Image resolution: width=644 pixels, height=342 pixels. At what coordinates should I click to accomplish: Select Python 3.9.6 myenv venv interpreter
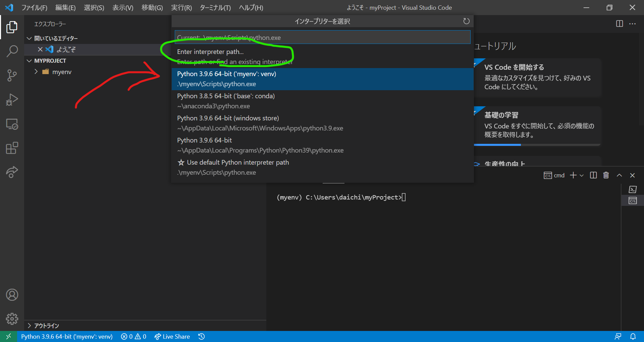[x=322, y=79]
